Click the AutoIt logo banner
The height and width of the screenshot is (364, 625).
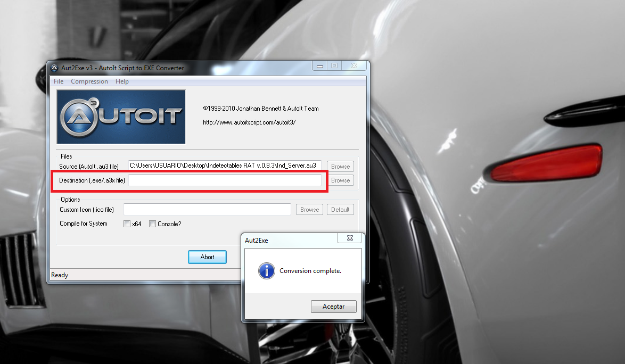[121, 117]
